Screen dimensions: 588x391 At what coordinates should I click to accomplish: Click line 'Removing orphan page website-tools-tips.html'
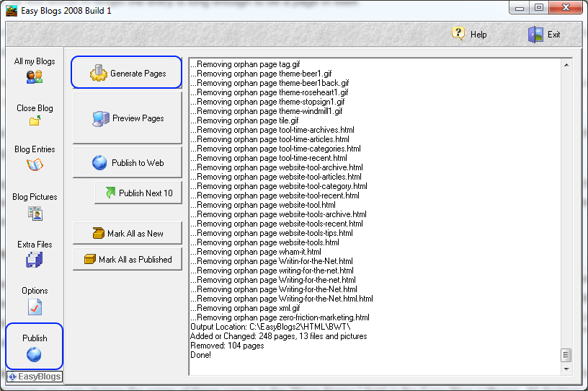pos(272,233)
